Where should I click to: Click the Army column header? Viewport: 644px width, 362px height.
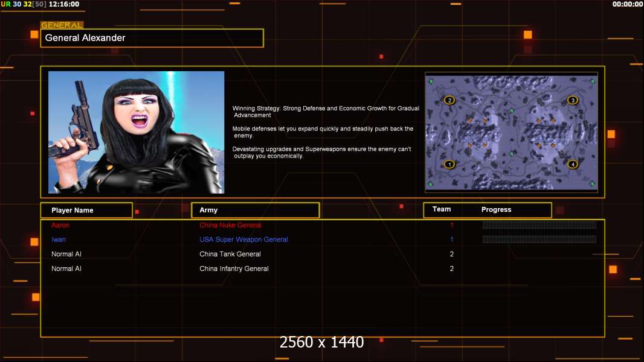coord(256,210)
